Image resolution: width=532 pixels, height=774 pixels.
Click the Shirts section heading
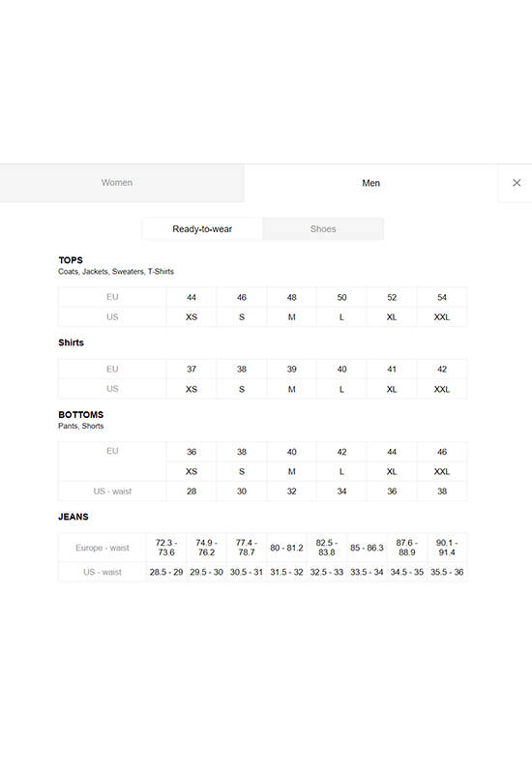coord(71,342)
